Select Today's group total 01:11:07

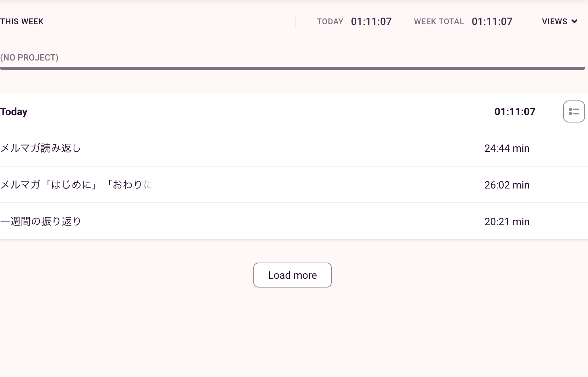(x=515, y=111)
